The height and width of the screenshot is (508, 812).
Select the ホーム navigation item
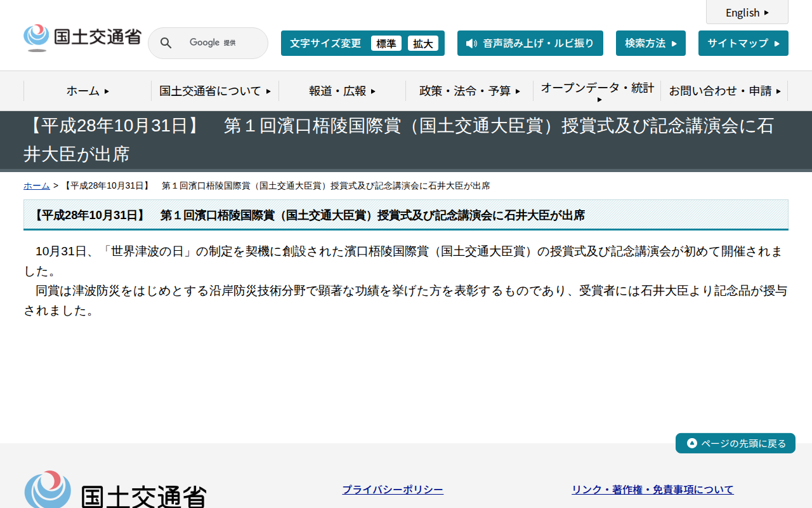pyautogui.click(x=86, y=91)
